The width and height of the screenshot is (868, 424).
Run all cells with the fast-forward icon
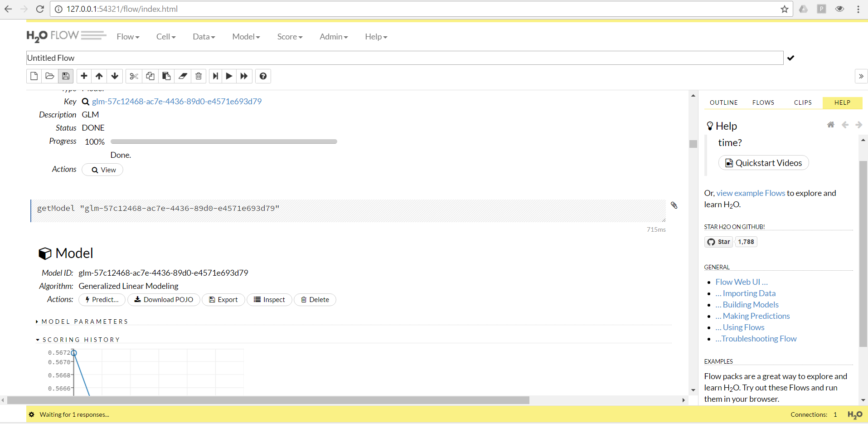244,76
